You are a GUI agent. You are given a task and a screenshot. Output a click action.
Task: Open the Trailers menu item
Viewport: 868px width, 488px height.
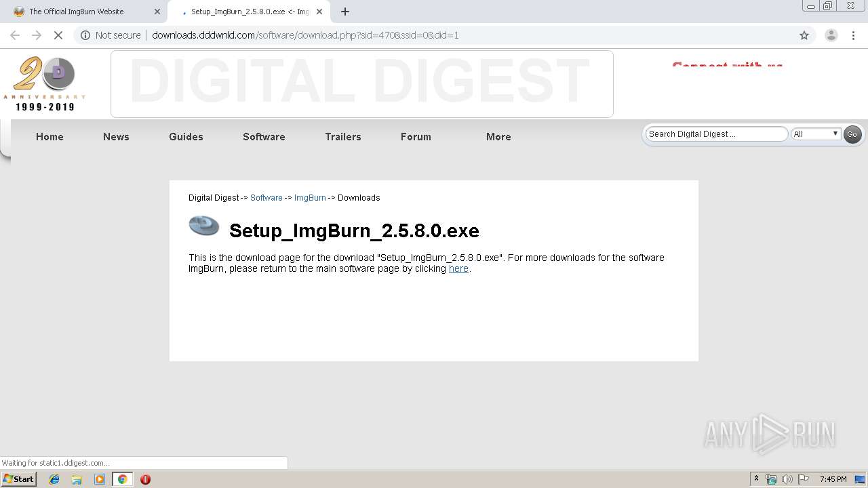[x=343, y=137]
